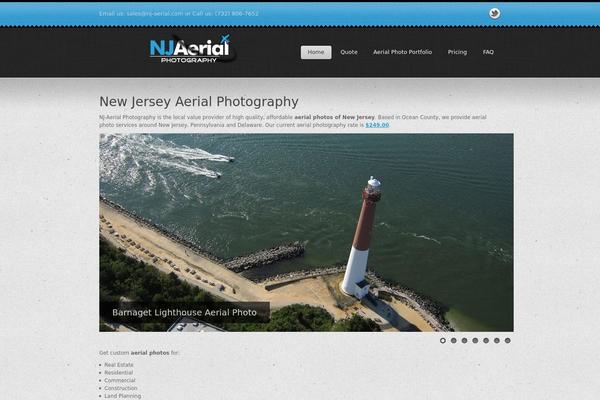600x400 pixels.
Task: Click the Land Planning list item
Action: point(122,396)
